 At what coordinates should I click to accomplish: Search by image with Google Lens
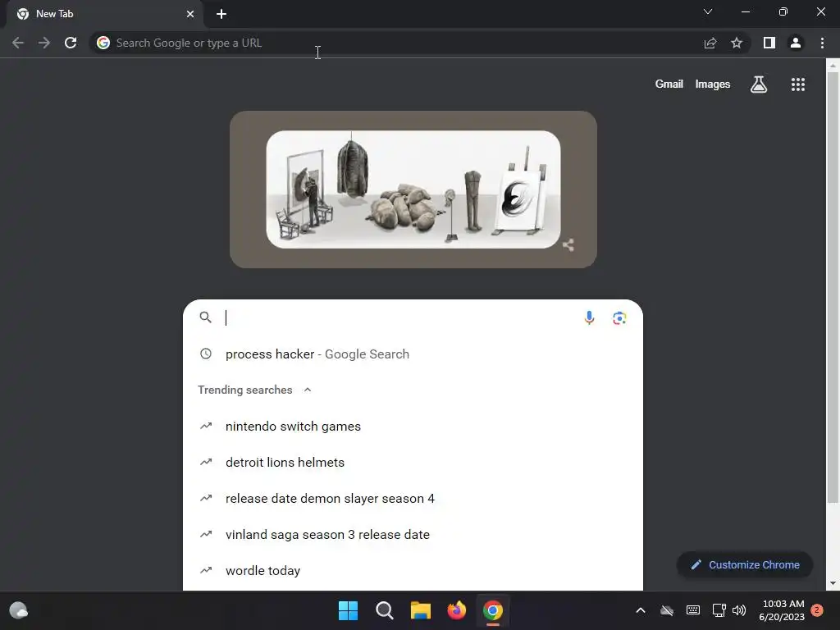point(619,317)
